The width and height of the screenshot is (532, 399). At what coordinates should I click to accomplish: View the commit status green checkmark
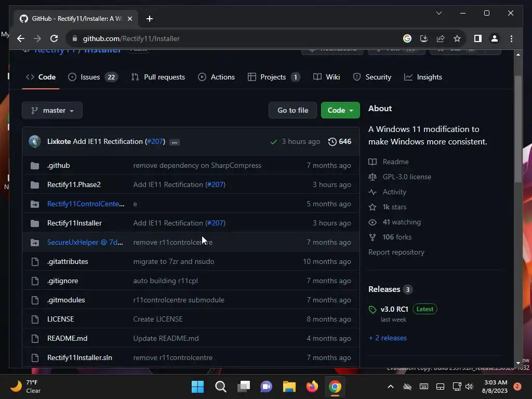click(x=273, y=142)
